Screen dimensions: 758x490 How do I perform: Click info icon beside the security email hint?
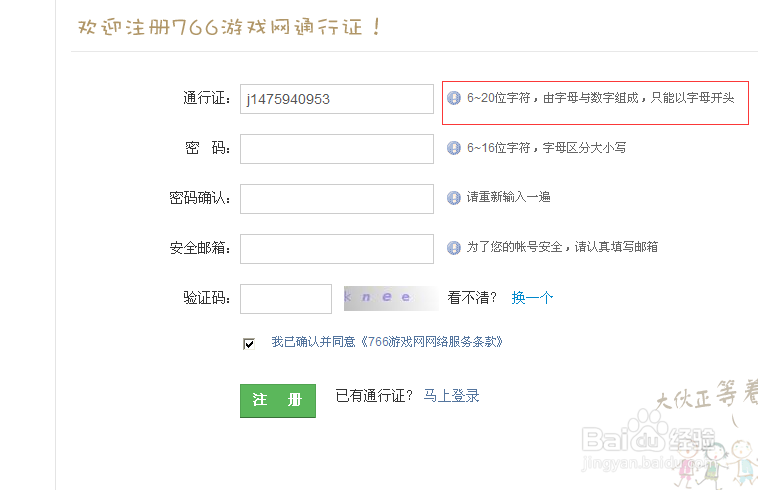click(454, 247)
